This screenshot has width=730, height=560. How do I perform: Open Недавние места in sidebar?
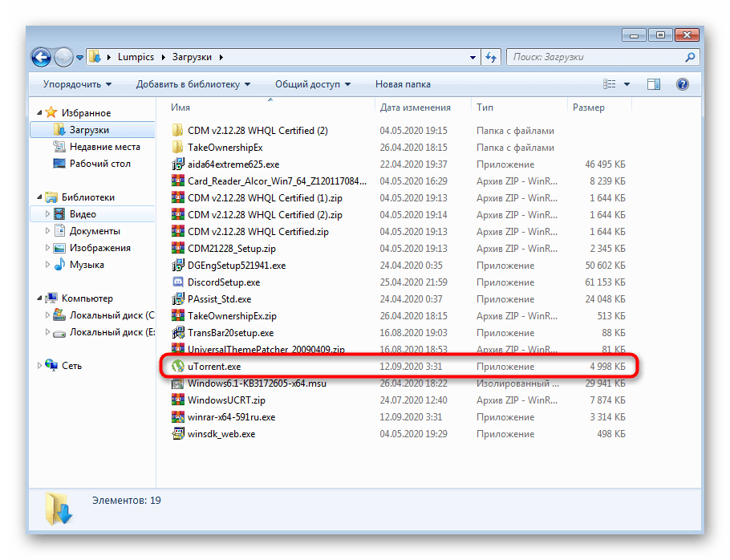click(x=105, y=147)
